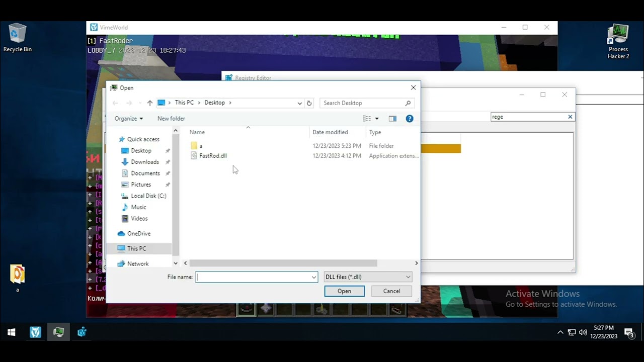Select Desktop in Quick access
Image resolution: width=644 pixels, height=362 pixels.
pos(141,151)
